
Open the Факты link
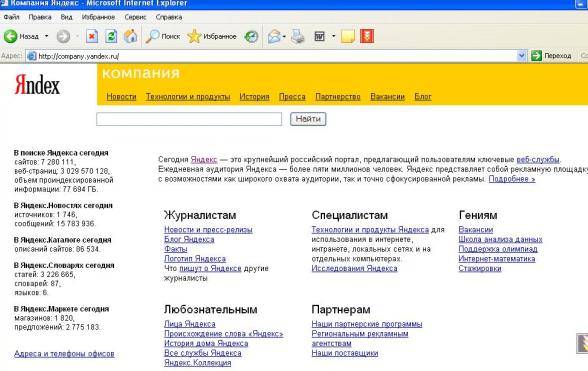tap(176, 249)
